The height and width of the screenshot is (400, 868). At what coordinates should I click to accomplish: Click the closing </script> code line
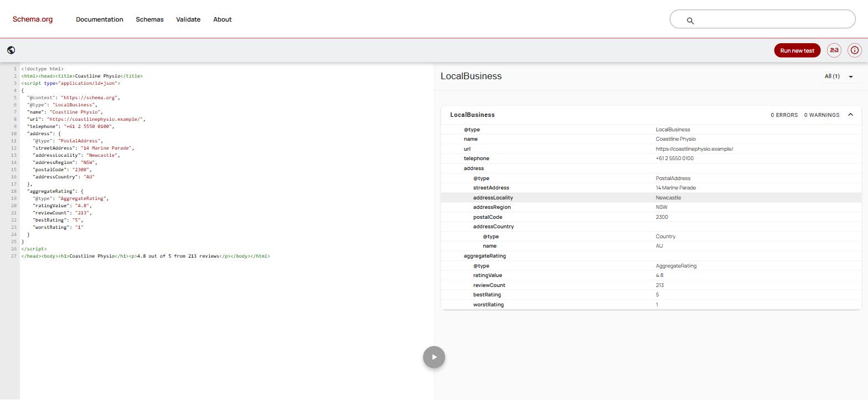[x=34, y=249]
